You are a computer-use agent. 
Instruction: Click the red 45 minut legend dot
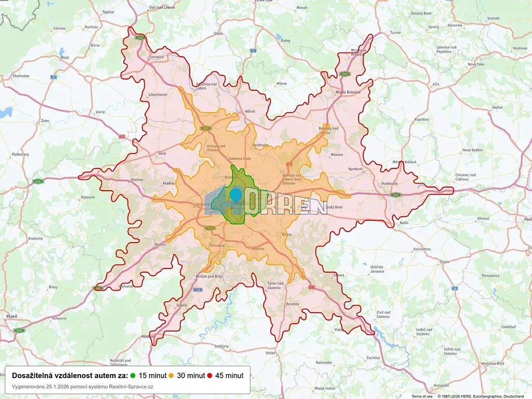pyautogui.click(x=209, y=376)
